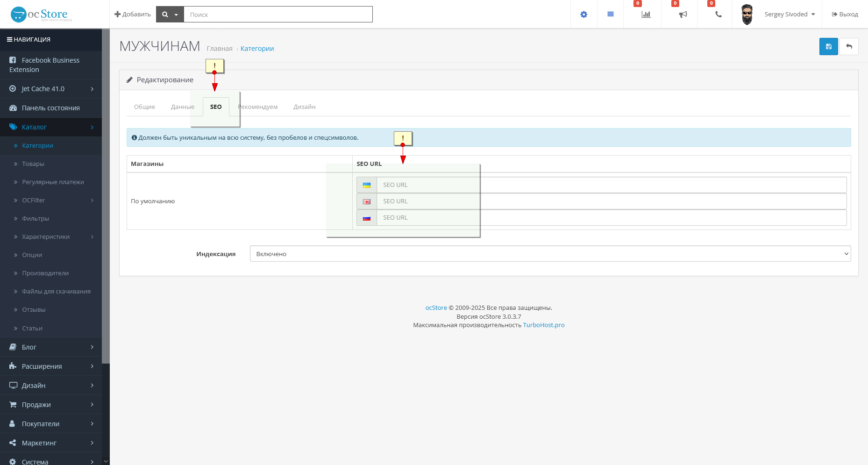
Task: Open the Индексация dropdown
Action: [x=550, y=254]
